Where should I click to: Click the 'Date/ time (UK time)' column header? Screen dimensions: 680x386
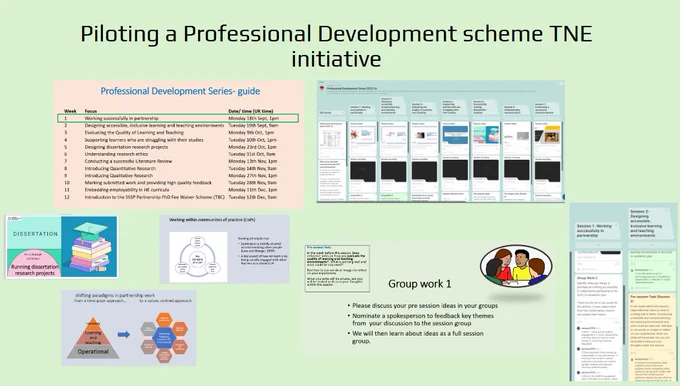coord(251,111)
